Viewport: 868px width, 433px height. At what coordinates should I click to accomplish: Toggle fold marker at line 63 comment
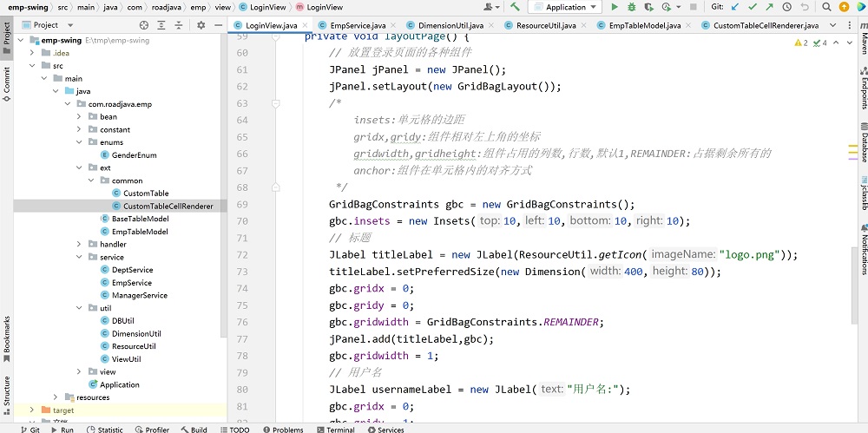pyautogui.click(x=276, y=103)
